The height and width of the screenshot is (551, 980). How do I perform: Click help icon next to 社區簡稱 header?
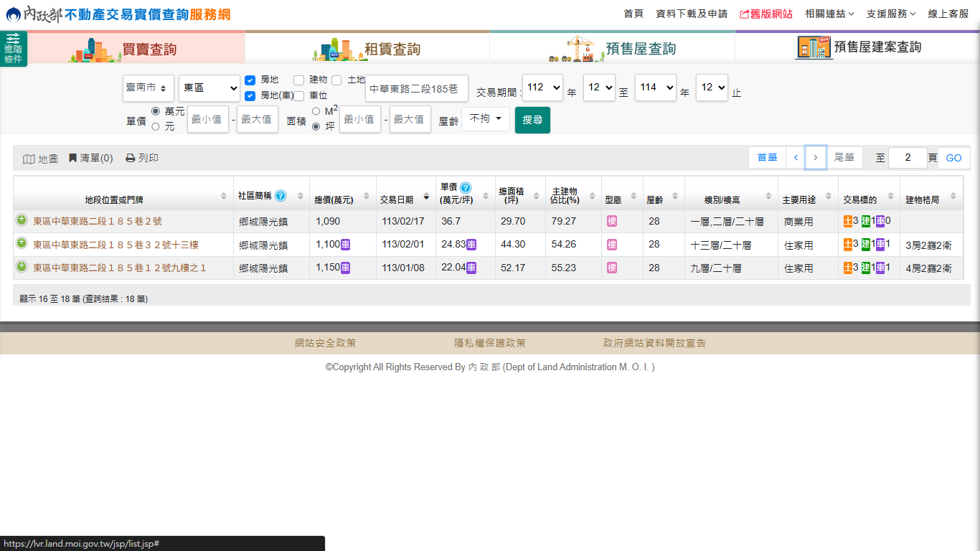pyautogui.click(x=281, y=195)
